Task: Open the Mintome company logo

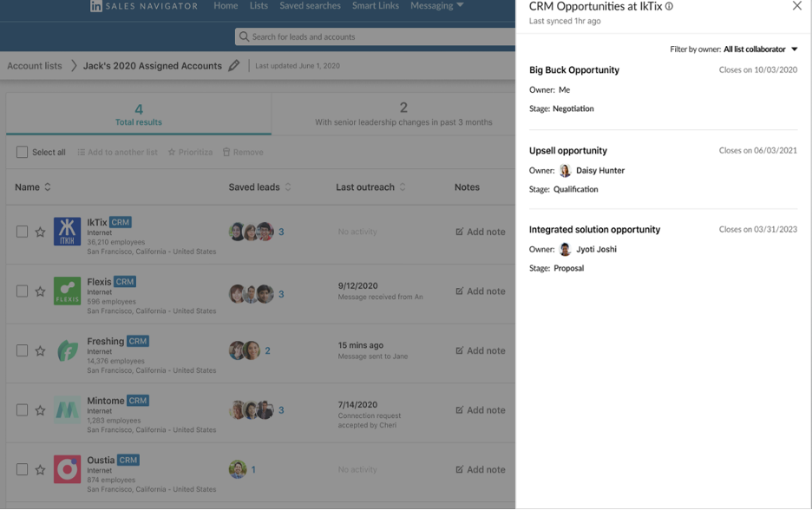Action: click(x=68, y=410)
